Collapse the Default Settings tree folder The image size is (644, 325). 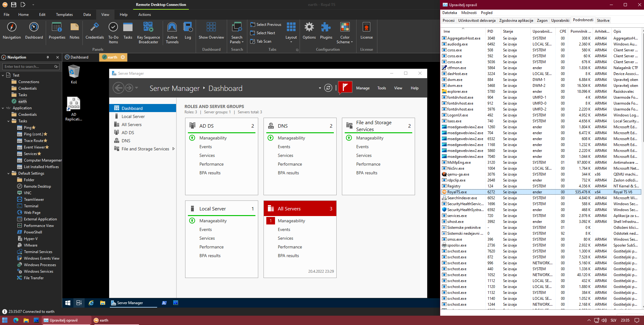point(8,173)
